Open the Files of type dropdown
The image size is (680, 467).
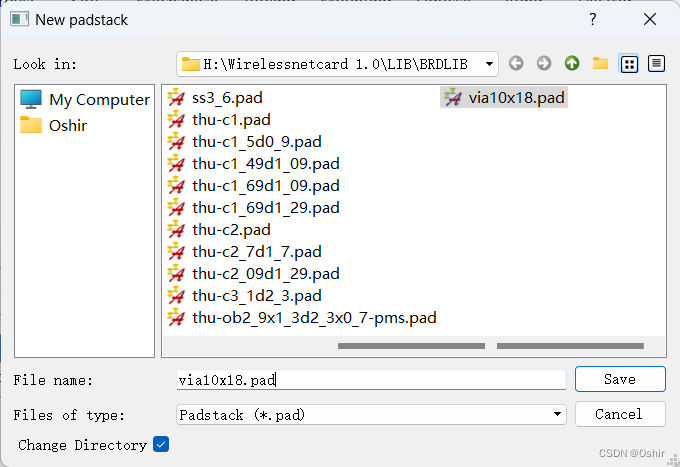pos(558,414)
